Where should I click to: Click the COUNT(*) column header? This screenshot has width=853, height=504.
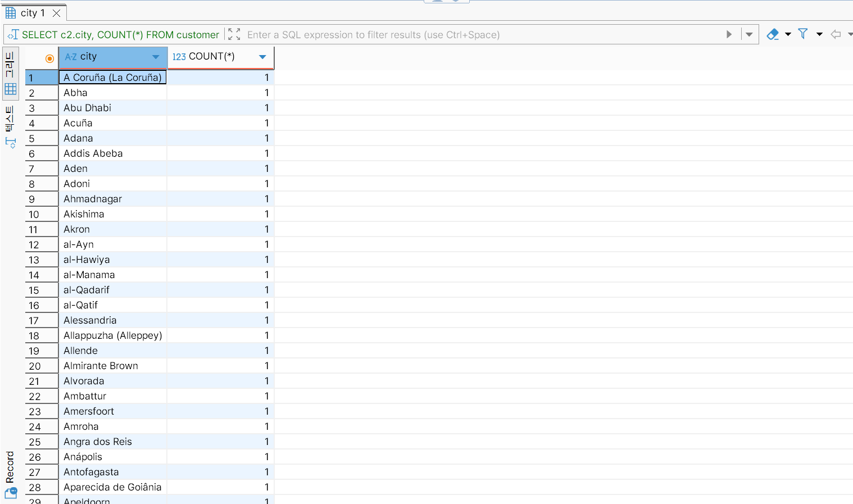pyautogui.click(x=212, y=57)
